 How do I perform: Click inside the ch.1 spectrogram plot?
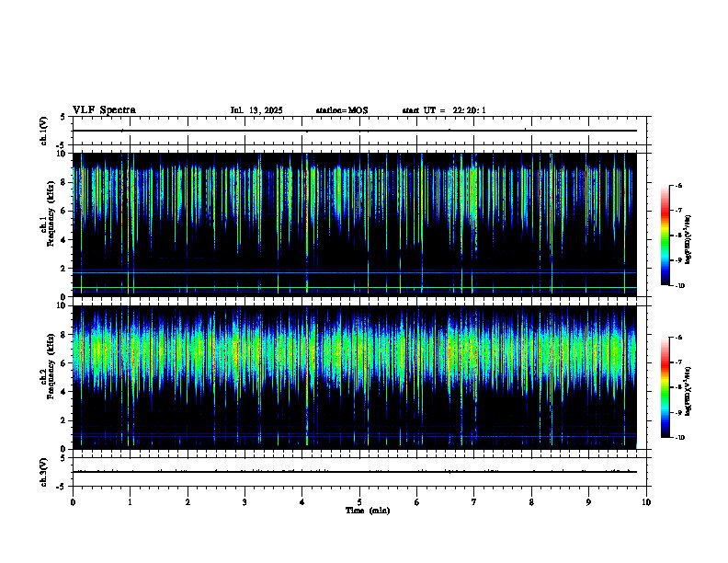click(x=354, y=224)
